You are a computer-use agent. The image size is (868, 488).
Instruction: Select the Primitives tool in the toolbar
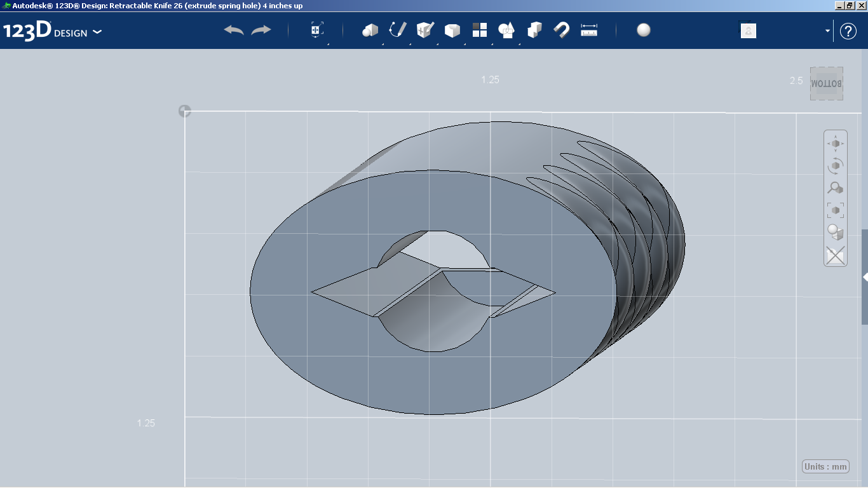pos(370,30)
